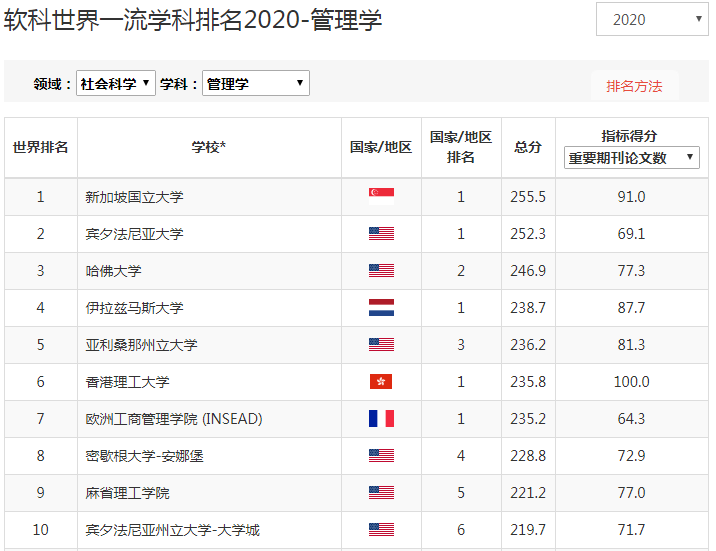Click world rank 10 cell
This screenshot has width=716, height=551.
(41, 530)
